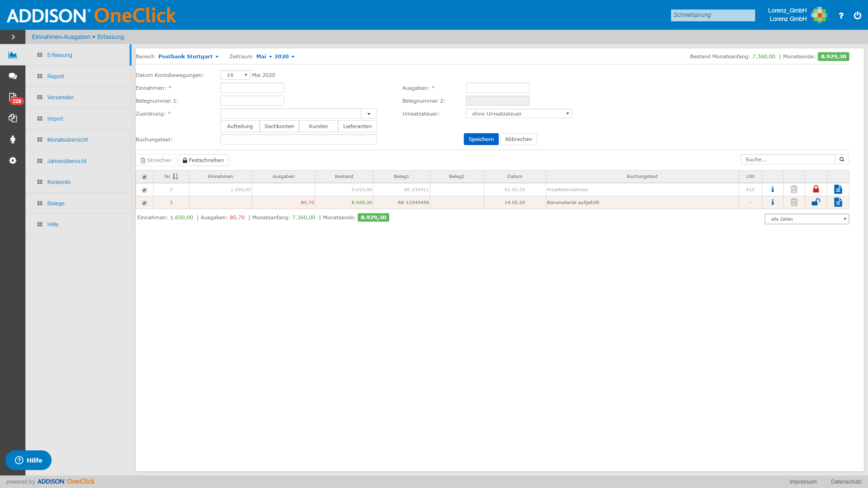Open the alle Zeilen dropdown
The height and width of the screenshot is (488, 868).
click(807, 219)
